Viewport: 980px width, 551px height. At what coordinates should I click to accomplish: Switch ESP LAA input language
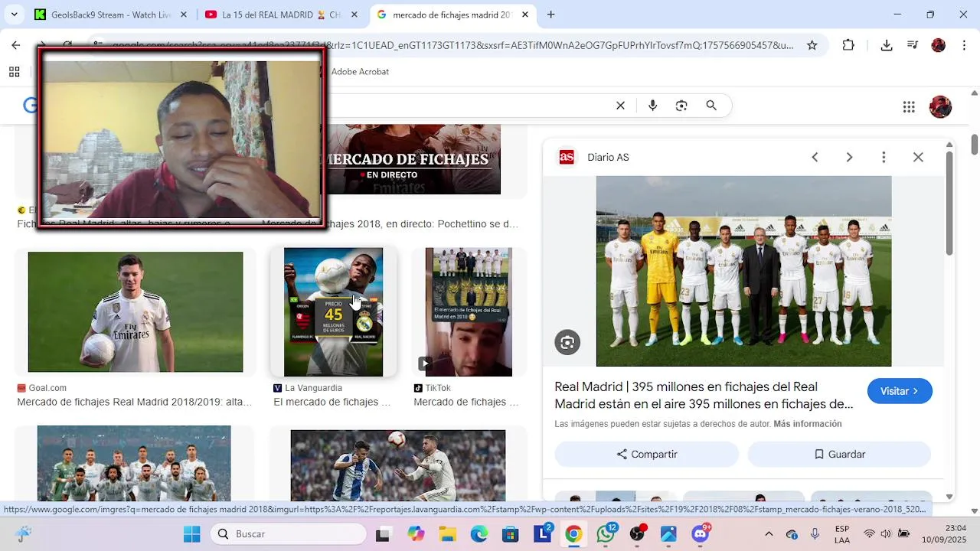[842, 534]
